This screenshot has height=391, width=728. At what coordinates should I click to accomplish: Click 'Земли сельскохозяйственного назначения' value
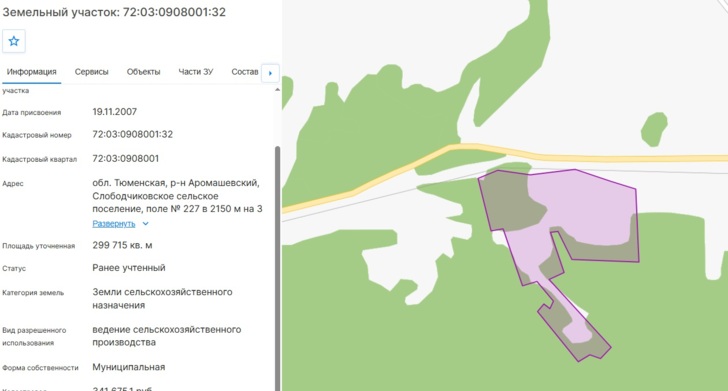(162, 299)
